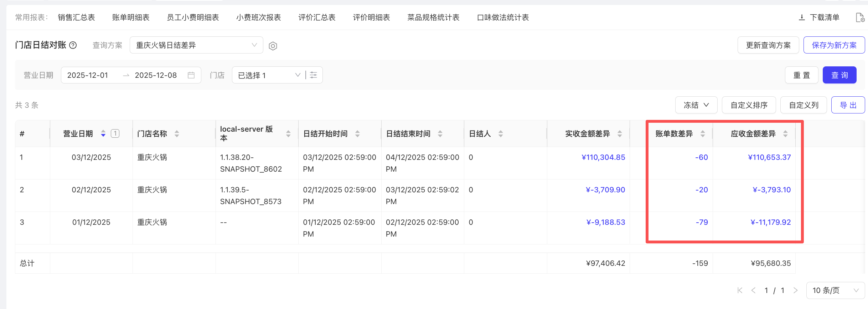Open query scheme settings hexagon icon
This screenshot has height=309, width=868.
tap(273, 46)
